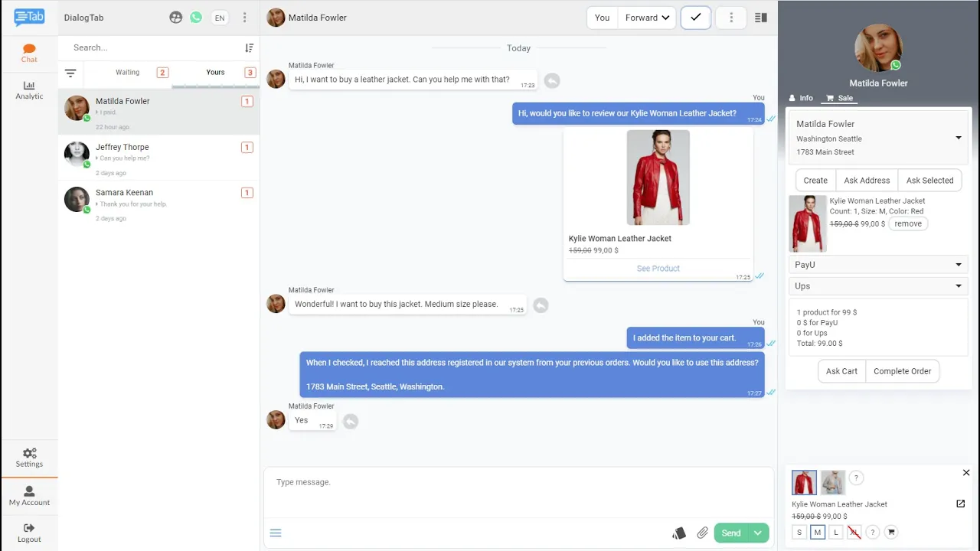980x551 pixels.
Task: Click the red jacket image in chat
Action: [x=658, y=178]
